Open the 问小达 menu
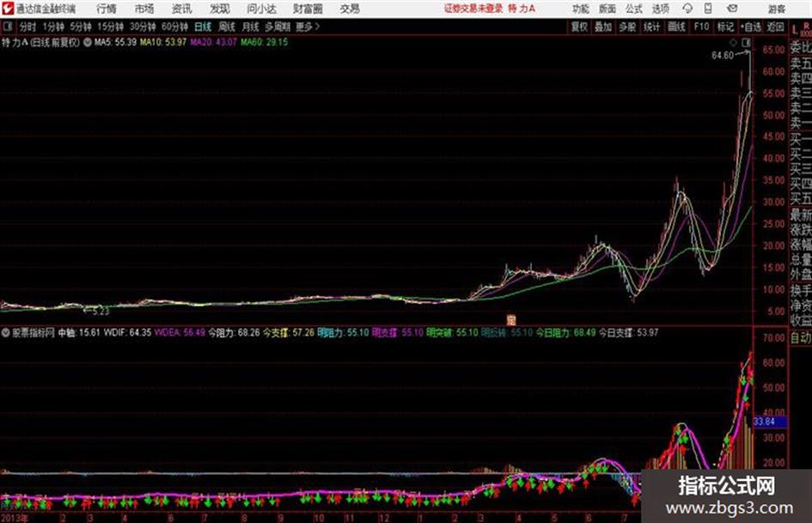Screen dimensions: 812x523 261,9
